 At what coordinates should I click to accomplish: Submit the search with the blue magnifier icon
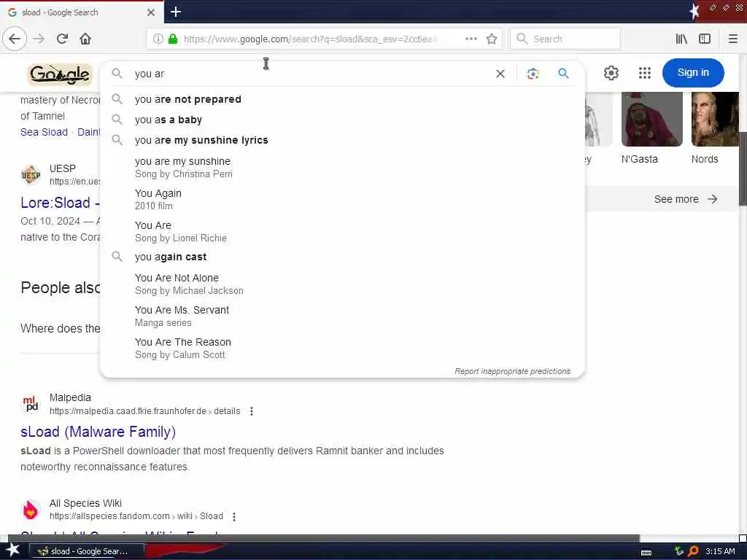(x=564, y=74)
